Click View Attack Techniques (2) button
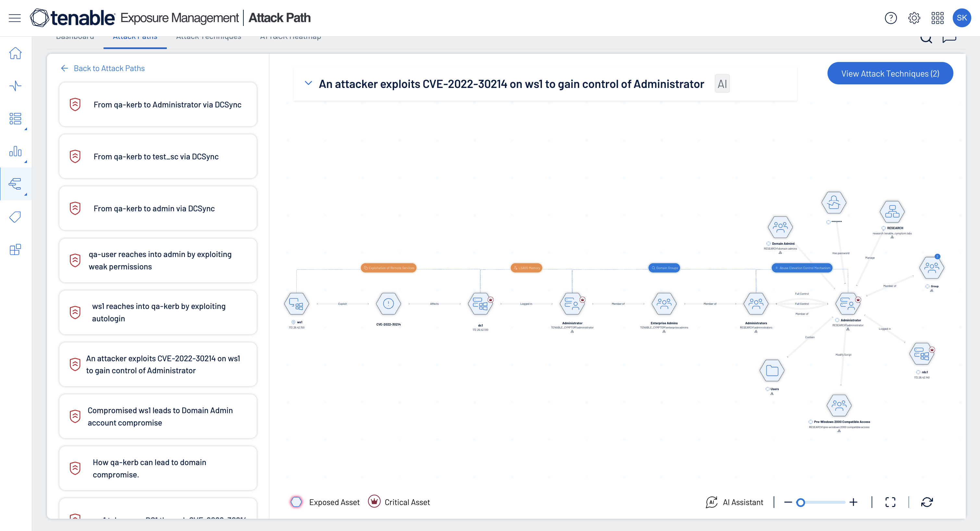Screen dimensions: 980x531 [x=890, y=73]
